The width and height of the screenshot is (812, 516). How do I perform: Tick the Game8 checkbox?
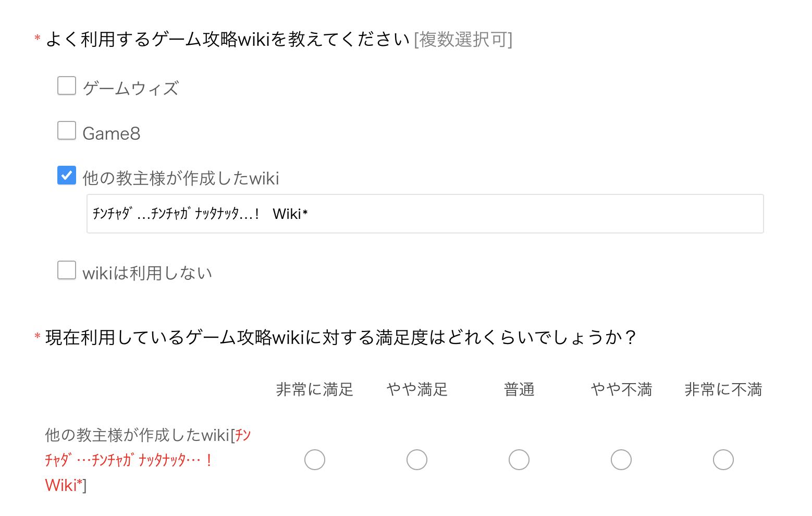[67, 131]
